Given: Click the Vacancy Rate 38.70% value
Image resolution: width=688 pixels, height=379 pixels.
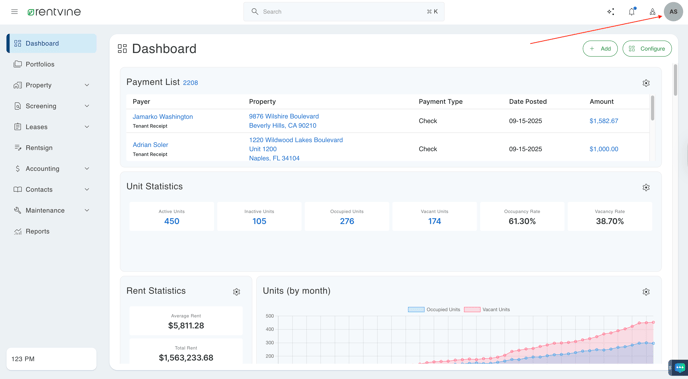Looking at the screenshot, I should pos(609,221).
